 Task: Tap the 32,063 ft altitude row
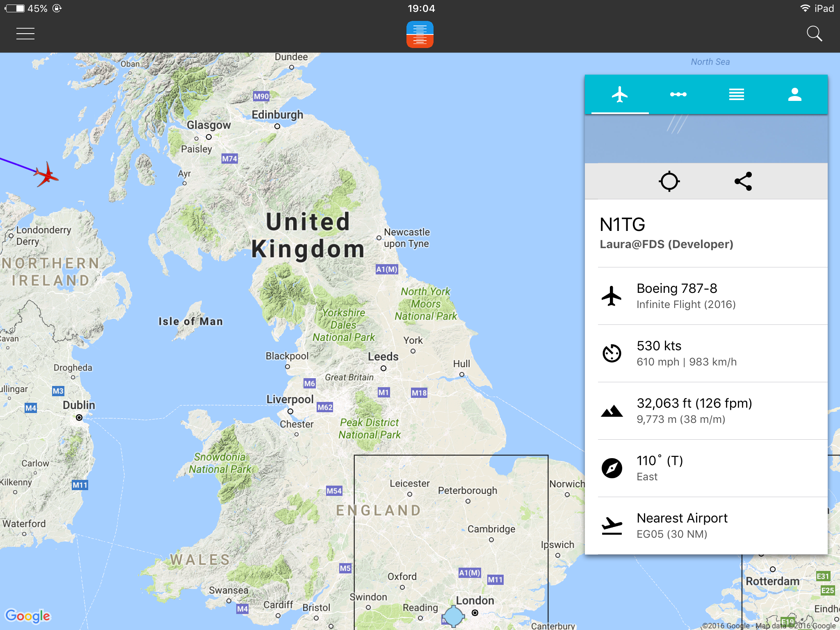pos(705,411)
